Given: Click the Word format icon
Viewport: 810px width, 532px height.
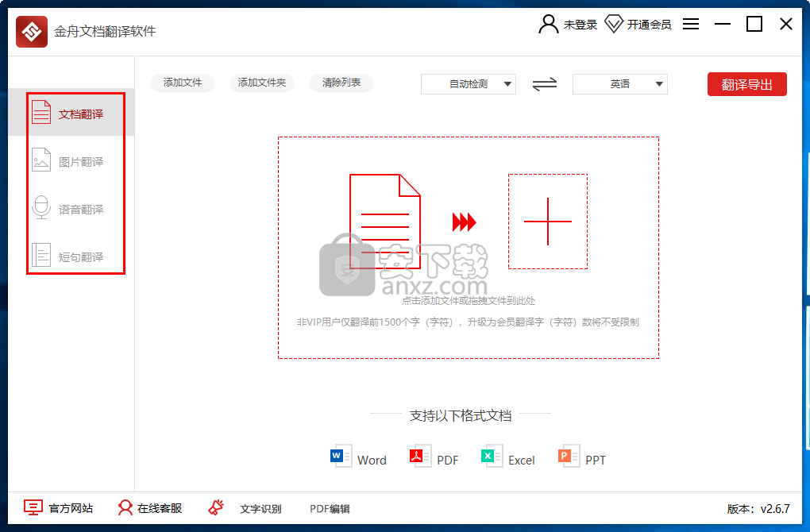Looking at the screenshot, I should pos(341,456).
